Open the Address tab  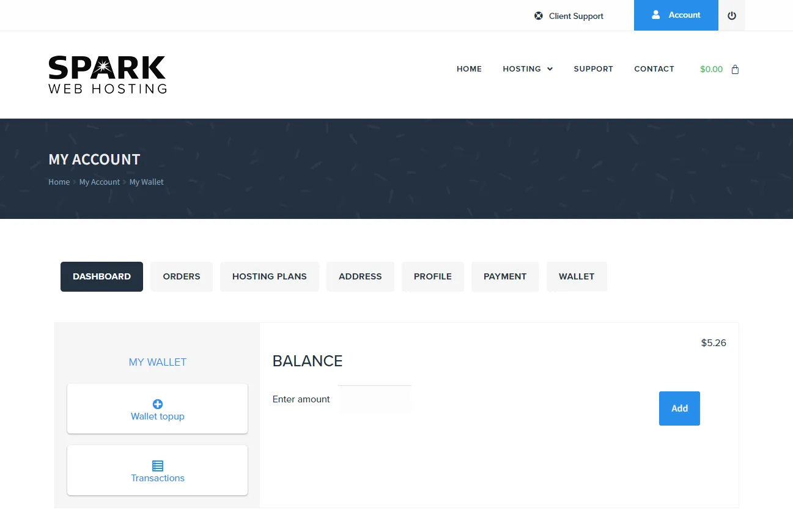[360, 276]
